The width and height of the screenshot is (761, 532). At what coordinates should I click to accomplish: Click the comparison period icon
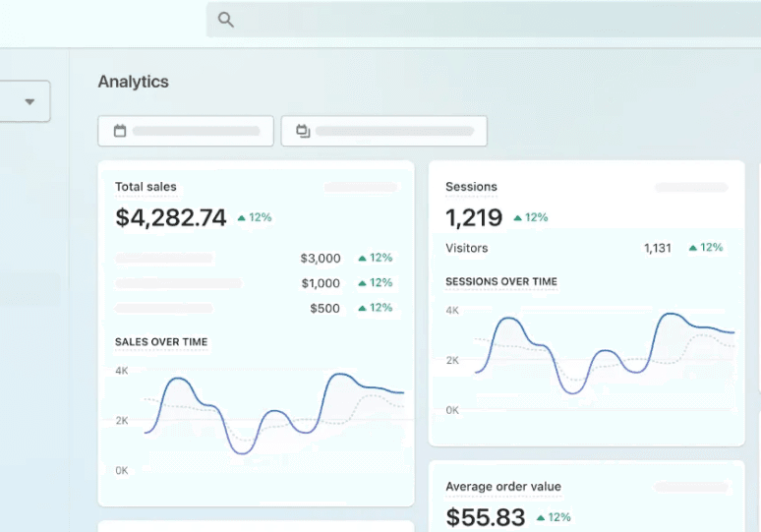[x=303, y=131]
